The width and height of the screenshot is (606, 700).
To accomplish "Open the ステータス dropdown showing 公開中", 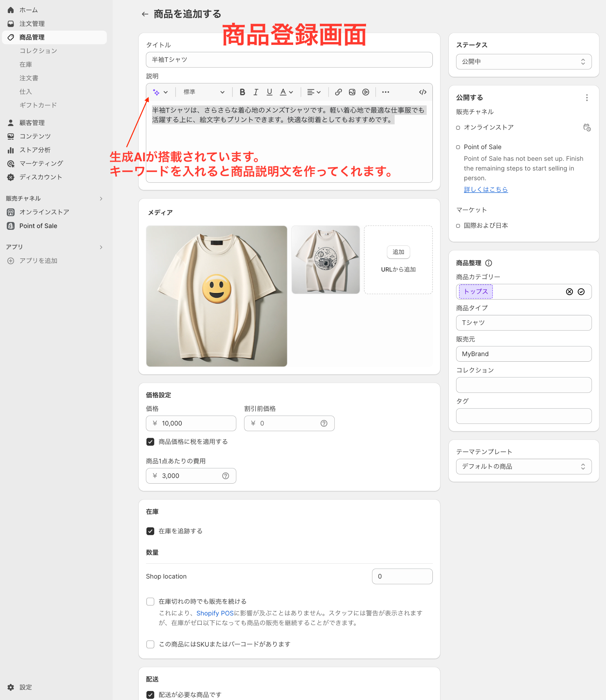I will click(523, 62).
